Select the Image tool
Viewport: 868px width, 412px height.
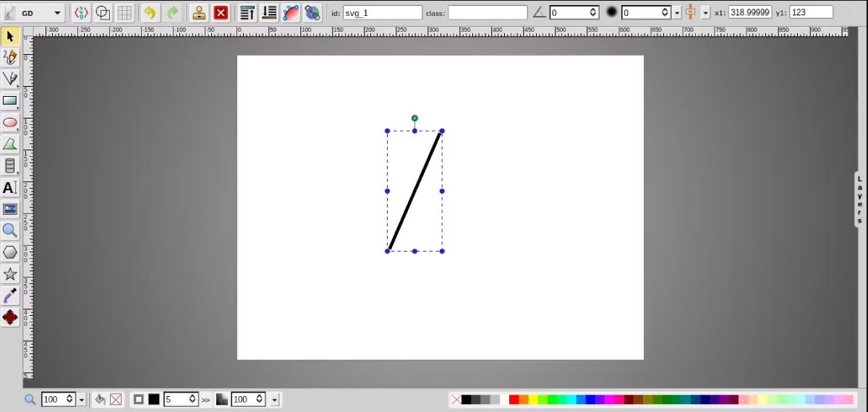(x=10, y=209)
